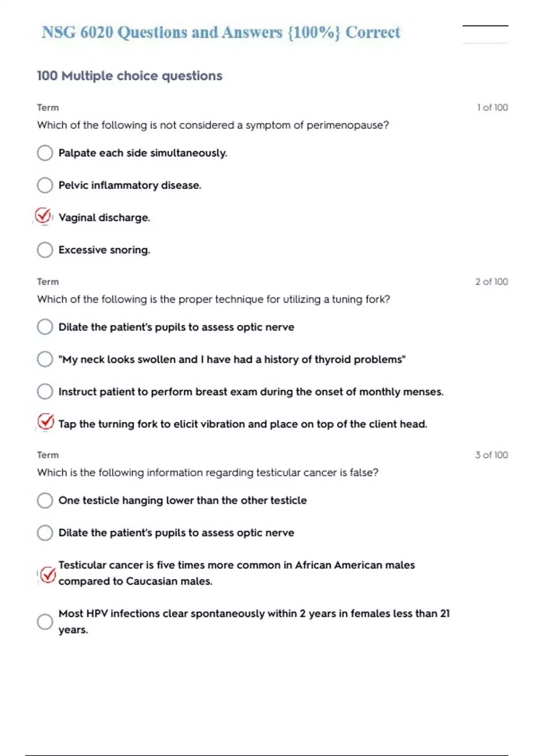534x756 pixels.
Task: Click the red checkmark beside 'Tap the turning fork'
Action: point(46,422)
